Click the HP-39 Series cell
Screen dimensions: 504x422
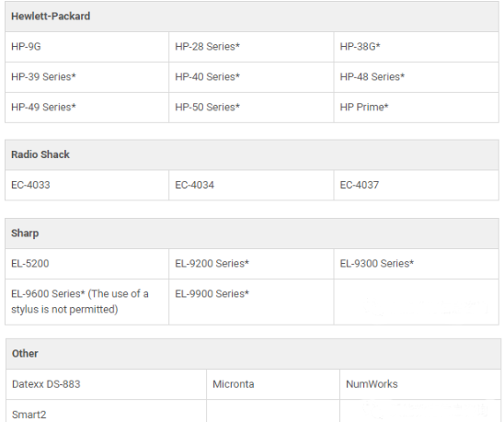[x=86, y=77]
